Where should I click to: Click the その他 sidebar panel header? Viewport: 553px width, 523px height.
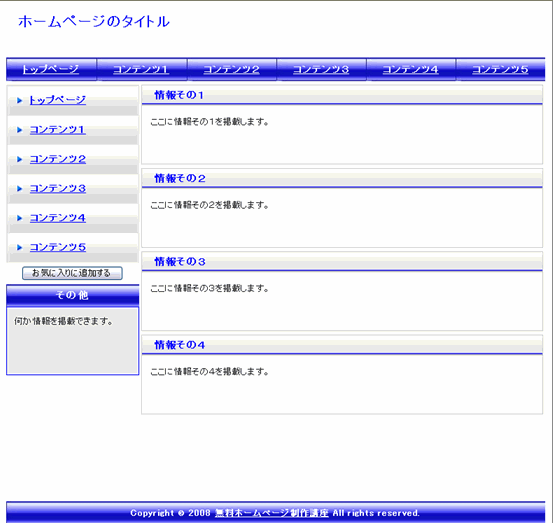click(72, 295)
